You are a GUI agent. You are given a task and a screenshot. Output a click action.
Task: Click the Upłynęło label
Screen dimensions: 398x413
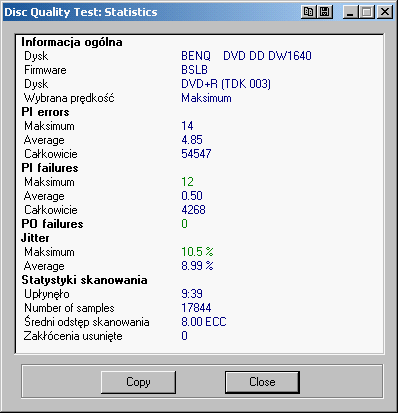[x=47, y=294]
